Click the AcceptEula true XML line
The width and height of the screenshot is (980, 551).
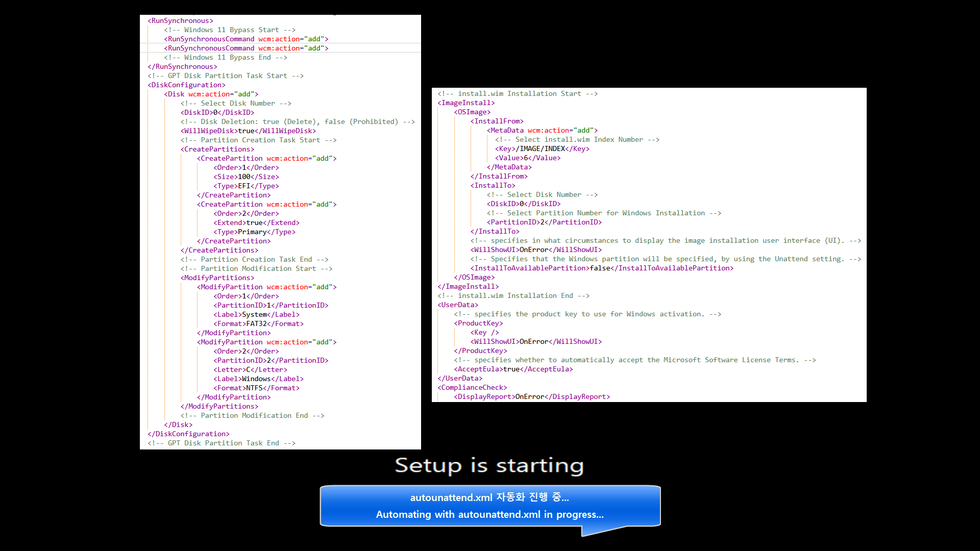point(513,369)
